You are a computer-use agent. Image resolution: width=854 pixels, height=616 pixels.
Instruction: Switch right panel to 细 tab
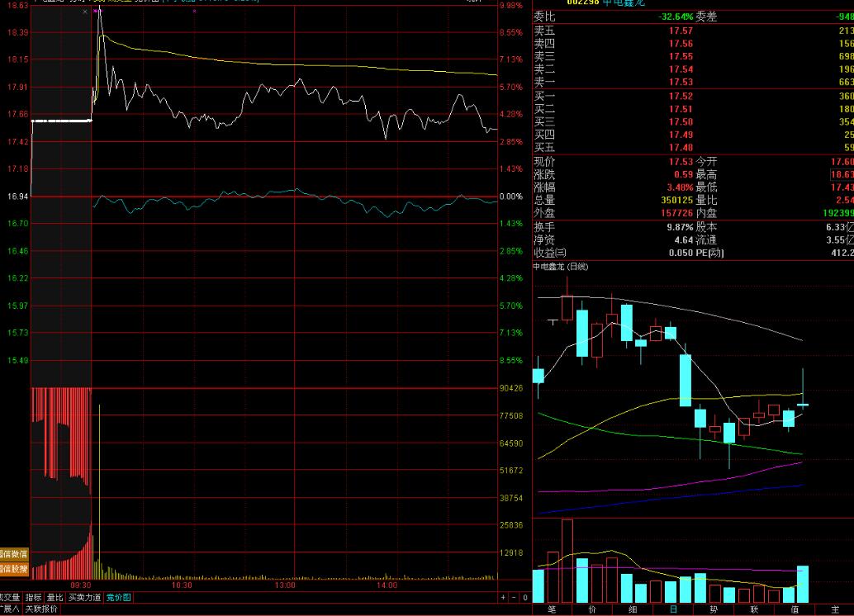coord(633,609)
